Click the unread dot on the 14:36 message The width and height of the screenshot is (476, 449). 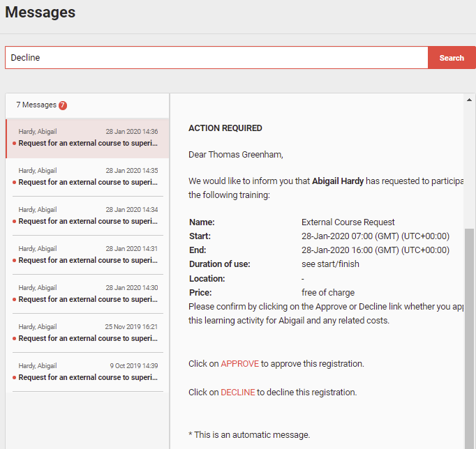14,144
